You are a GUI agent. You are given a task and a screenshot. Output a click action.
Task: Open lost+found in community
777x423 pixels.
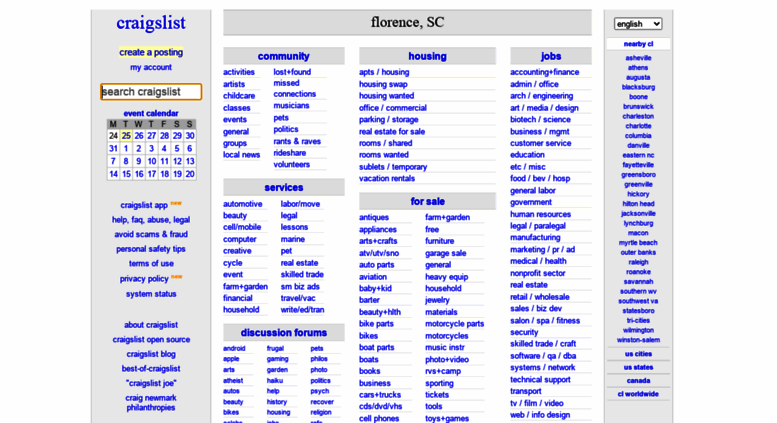(x=292, y=72)
